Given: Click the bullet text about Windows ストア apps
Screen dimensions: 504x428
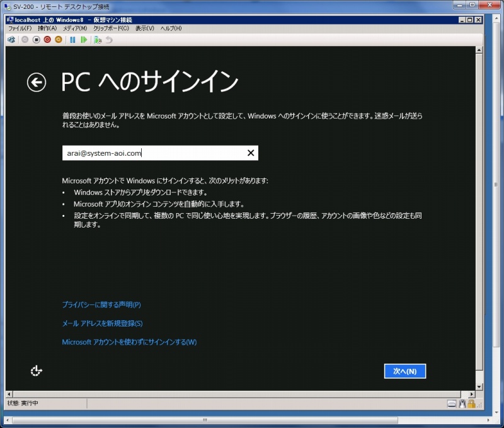Looking at the screenshot, I should tap(140, 192).
